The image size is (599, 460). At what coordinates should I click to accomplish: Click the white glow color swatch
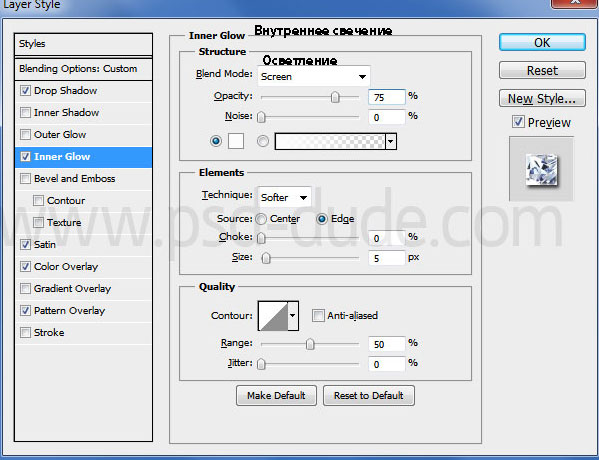click(x=236, y=141)
